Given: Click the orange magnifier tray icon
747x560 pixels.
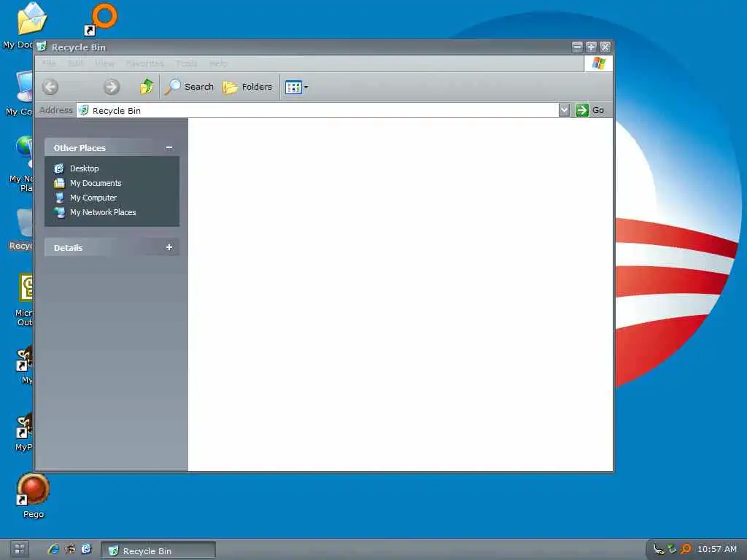Looking at the screenshot, I should 686,549.
